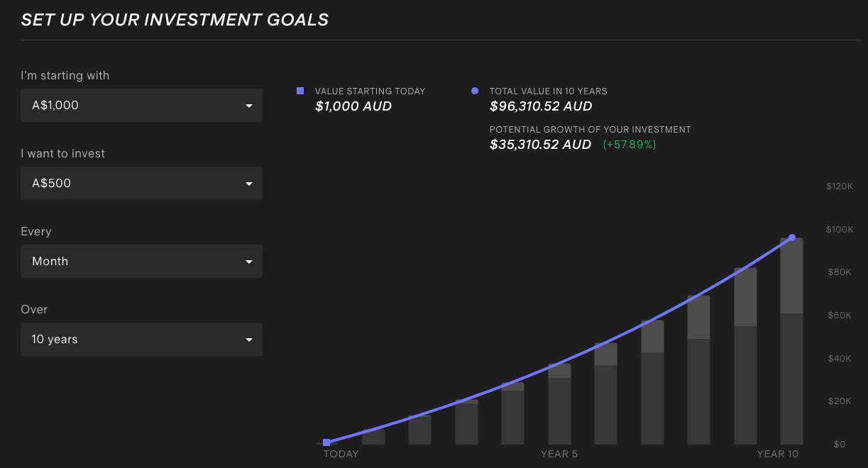The height and width of the screenshot is (468, 868).
Task: Click the arrow icon on the 'Over' field
Action: pos(249,339)
